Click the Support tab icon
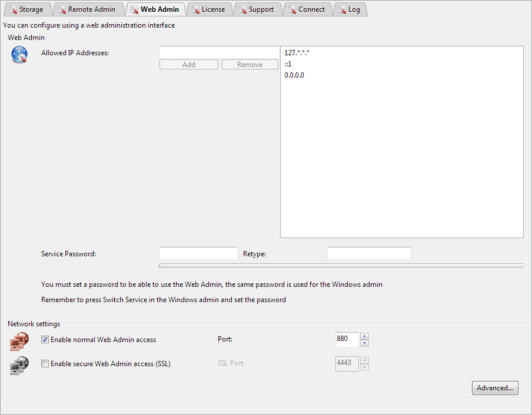 [241, 9]
